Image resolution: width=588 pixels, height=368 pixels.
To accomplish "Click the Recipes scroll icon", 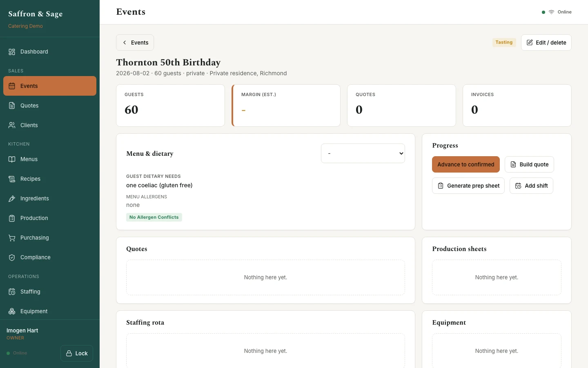I will (x=12, y=179).
